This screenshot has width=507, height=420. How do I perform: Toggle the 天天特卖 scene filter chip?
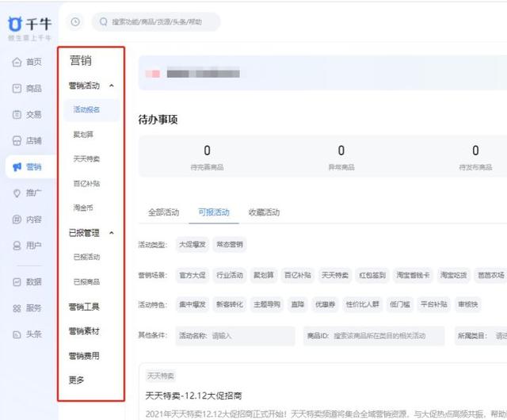[x=334, y=275]
